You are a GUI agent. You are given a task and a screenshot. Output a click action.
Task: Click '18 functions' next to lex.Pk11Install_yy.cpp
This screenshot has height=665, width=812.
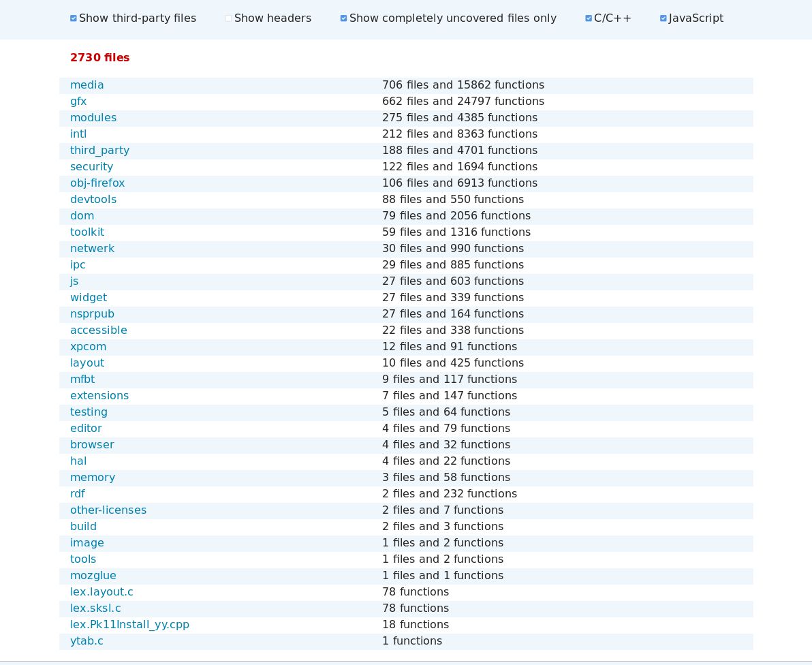click(x=416, y=625)
